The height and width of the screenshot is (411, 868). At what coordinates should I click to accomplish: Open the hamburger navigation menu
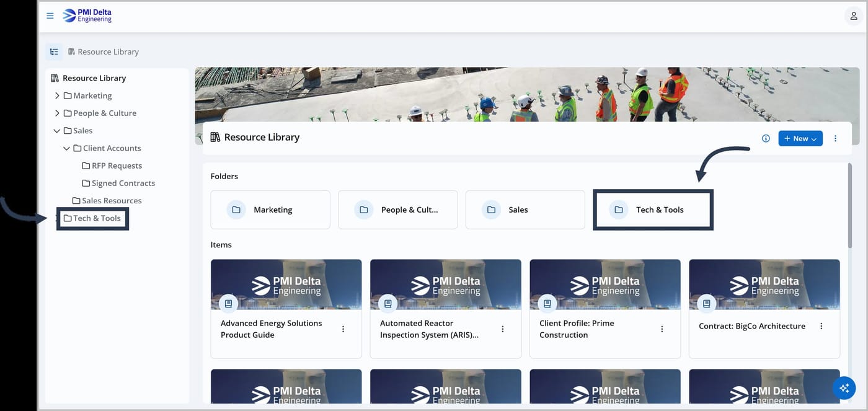coord(50,15)
